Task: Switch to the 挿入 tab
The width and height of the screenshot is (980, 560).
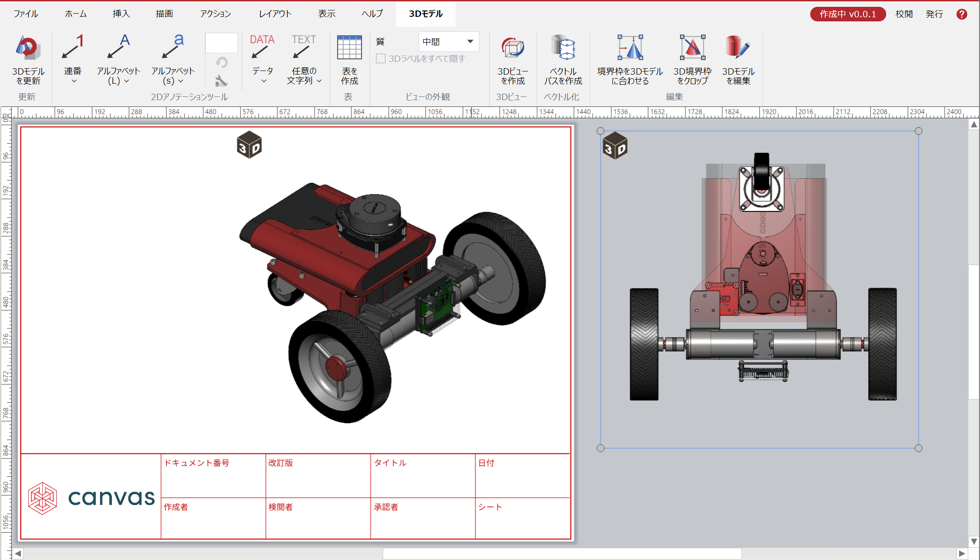Action: tap(121, 14)
